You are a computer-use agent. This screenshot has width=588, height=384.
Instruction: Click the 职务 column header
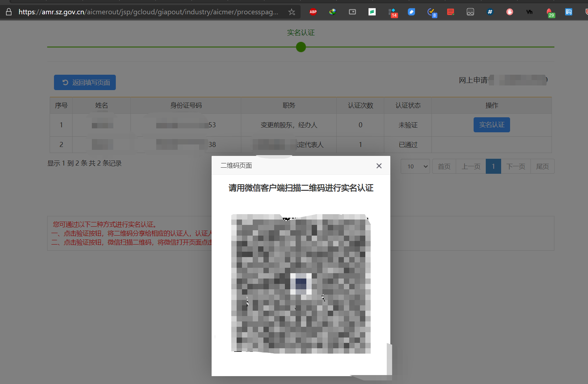tap(289, 105)
